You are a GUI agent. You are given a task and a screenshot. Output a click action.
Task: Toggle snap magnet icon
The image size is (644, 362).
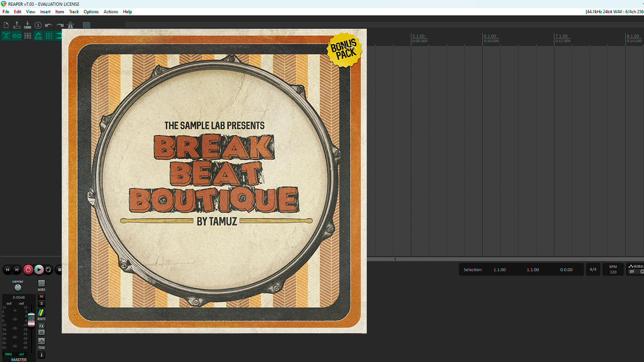pyautogui.click(x=59, y=36)
